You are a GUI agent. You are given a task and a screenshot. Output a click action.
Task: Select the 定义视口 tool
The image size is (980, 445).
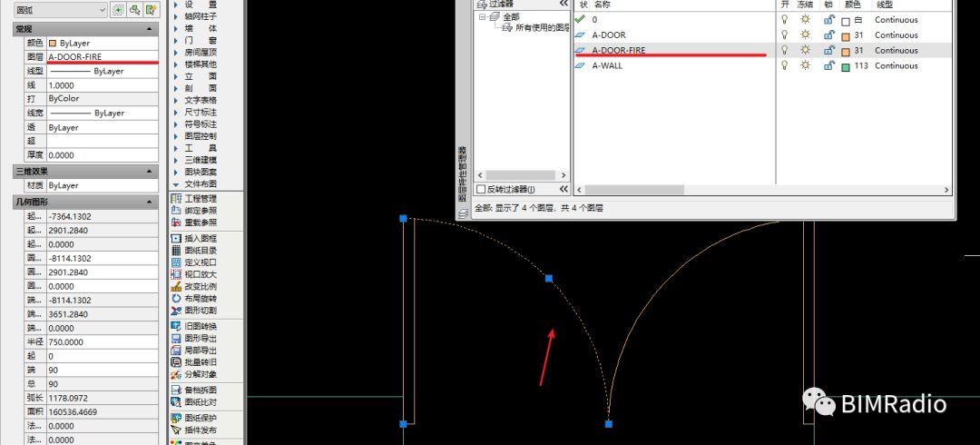[194, 262]
